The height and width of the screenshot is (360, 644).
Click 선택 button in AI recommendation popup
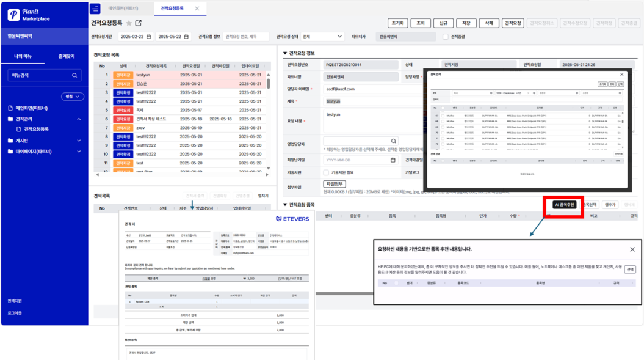click(x=630, y=270)
